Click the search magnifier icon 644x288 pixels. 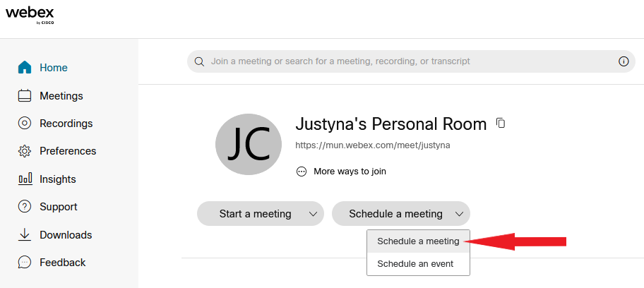tap(199, 61)
